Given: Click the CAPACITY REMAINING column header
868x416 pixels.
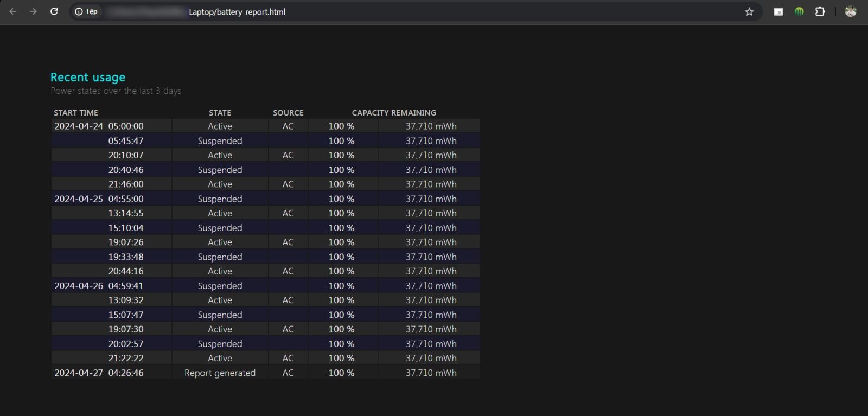Looking at the screenshot, I should click(x=394, y=113).
